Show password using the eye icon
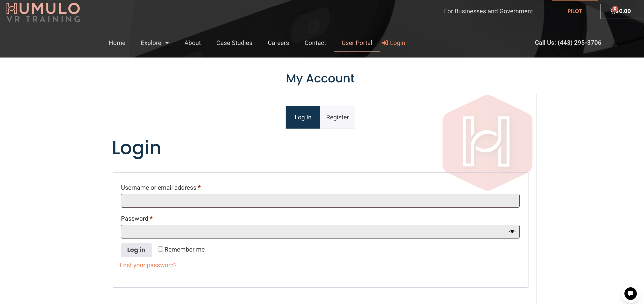Viewport: 644px width, 304px height. click(512, 232)
